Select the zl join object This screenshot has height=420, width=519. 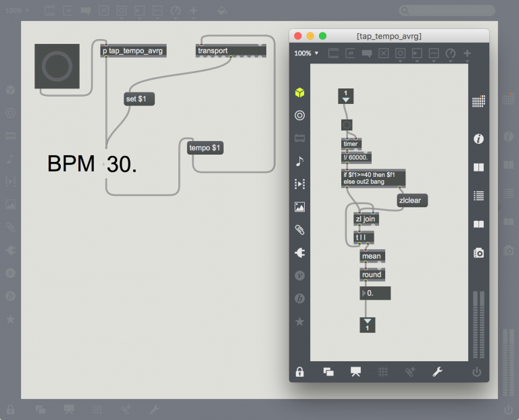pos(366,219)
